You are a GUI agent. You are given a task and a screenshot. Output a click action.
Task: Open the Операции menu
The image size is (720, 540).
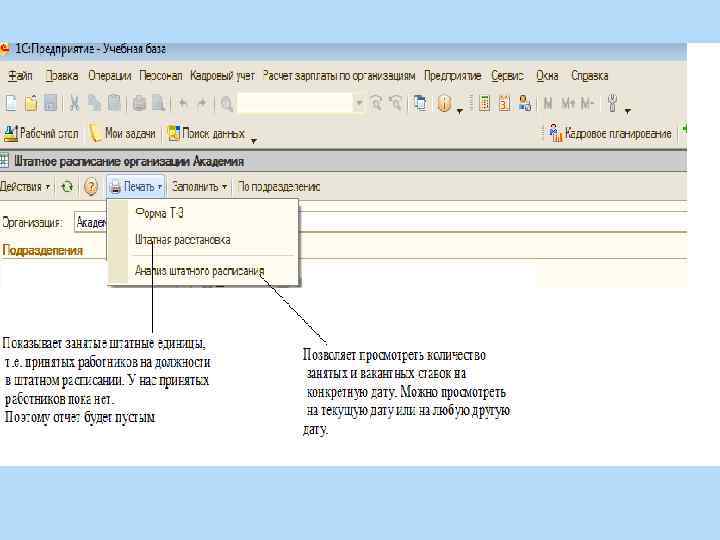[109, 76]
